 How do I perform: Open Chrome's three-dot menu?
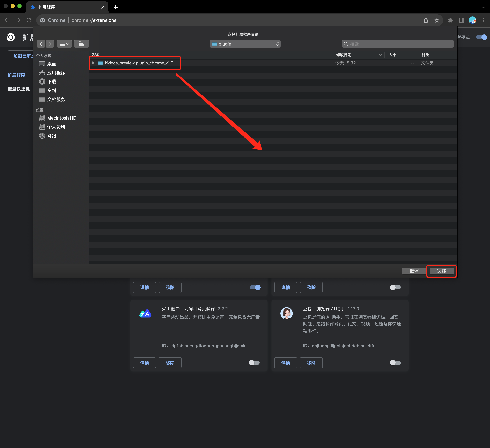coord(483,20)
